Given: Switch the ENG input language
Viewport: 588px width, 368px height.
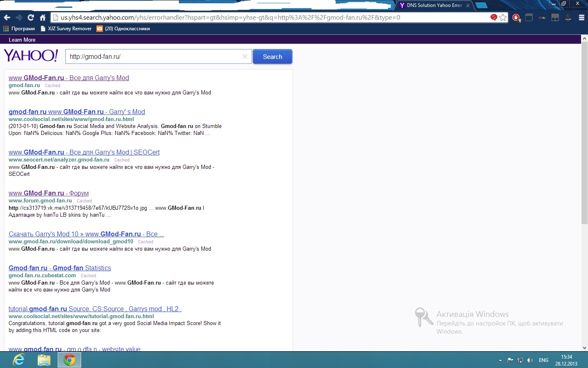Looking at the screenshot, I should (543, 360).
